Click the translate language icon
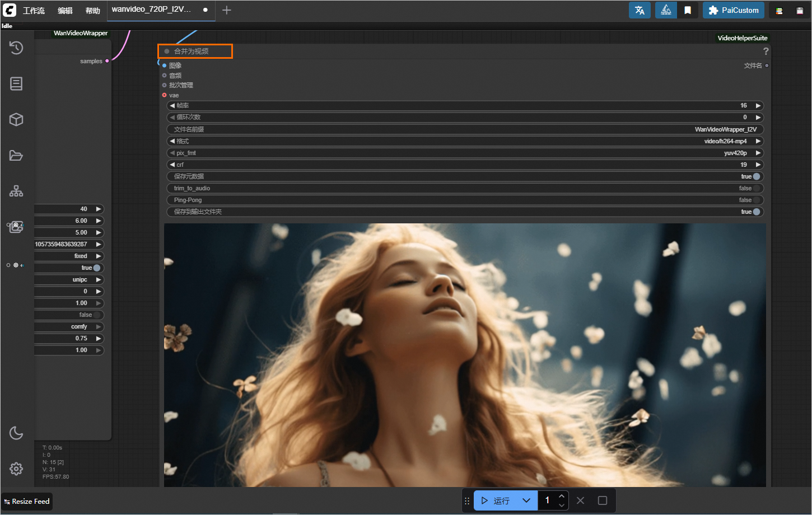Image resolution: width=812 pixels, height=515 pixels. click(640, 10)
